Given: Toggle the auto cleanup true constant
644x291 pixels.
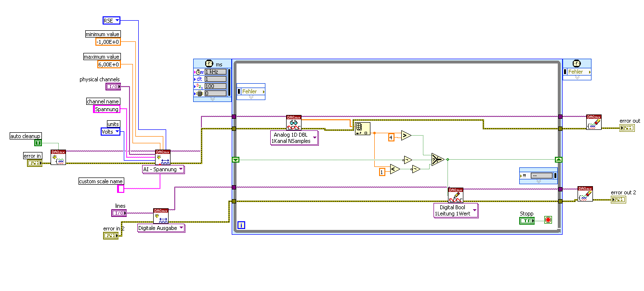Looking at the screenshot, I should pos(38,143).
